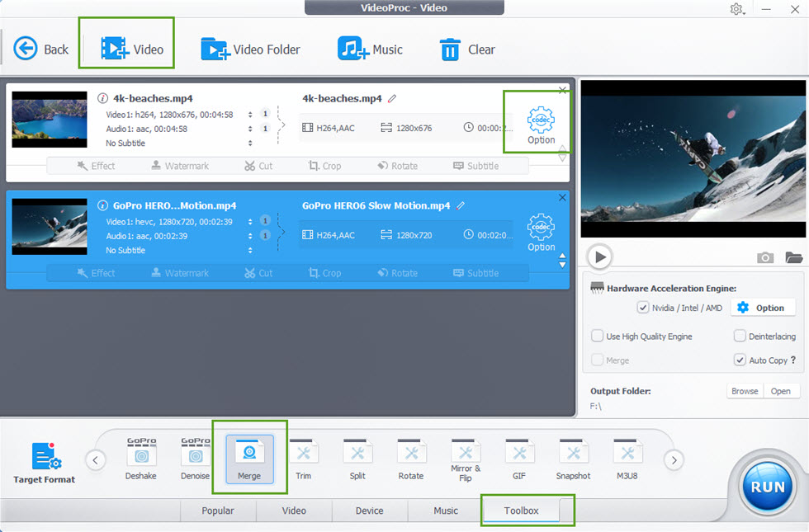This screenshot has width=809, height=532.
Task: Switch to the Toolbox tab
Action: [522, 511]
